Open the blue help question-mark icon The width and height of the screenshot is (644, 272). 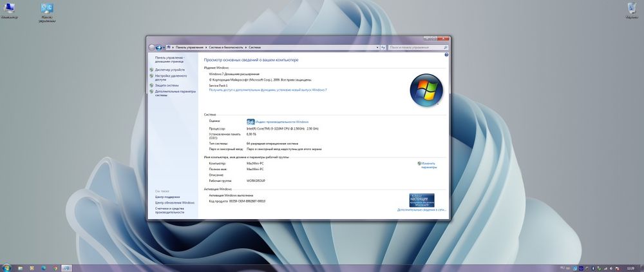click(x=446, y=54)
